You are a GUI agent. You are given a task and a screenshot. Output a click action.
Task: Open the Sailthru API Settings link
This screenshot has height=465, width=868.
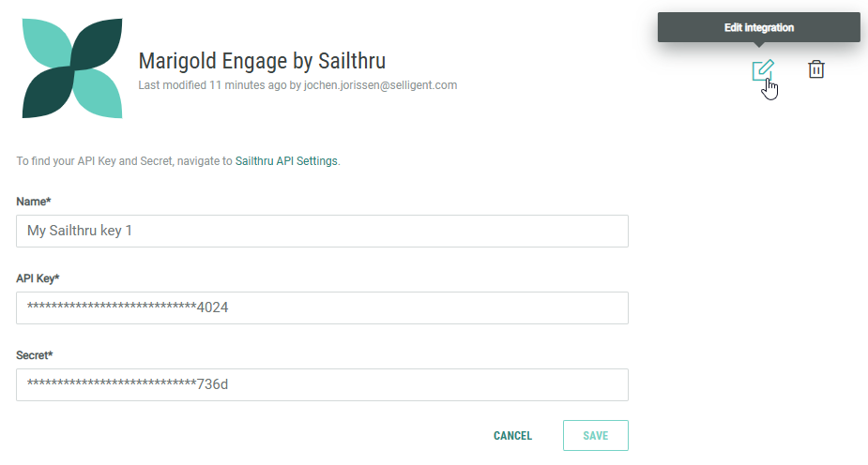point(286,161)
